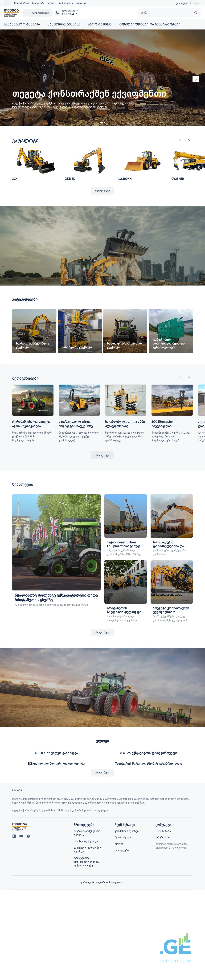Click the phone icon beside 032 2 99 44 55
Screen dimensions: 205x980
[57, 13]
